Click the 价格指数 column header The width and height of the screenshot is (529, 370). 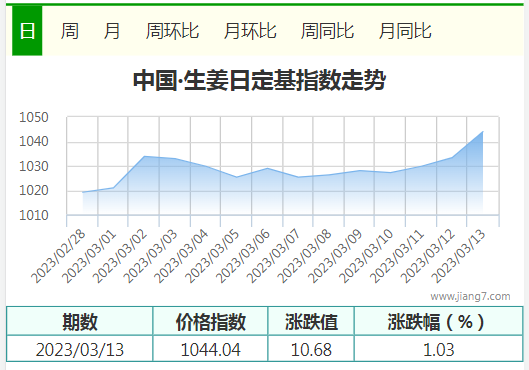pyautogui.click(x=211, y=321)
